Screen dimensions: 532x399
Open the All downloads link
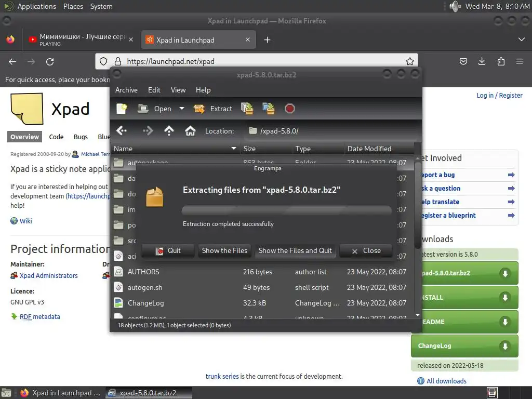point(446,381)
